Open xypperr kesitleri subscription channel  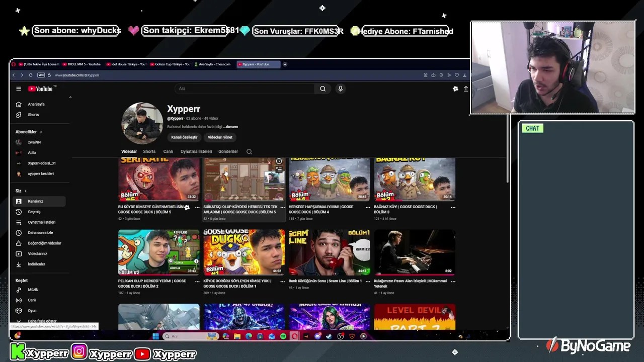coord(39,174)
